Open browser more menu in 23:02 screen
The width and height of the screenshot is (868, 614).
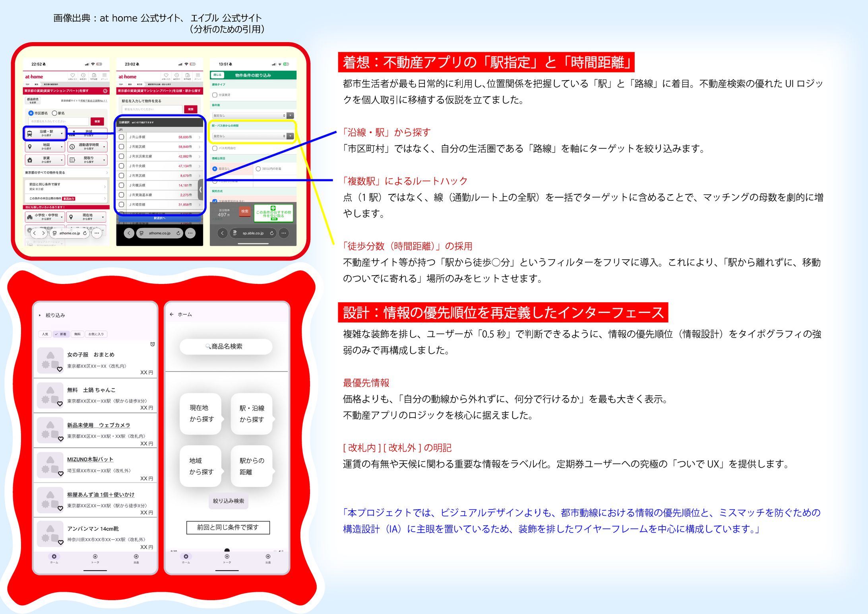click(x=191, y=233)
